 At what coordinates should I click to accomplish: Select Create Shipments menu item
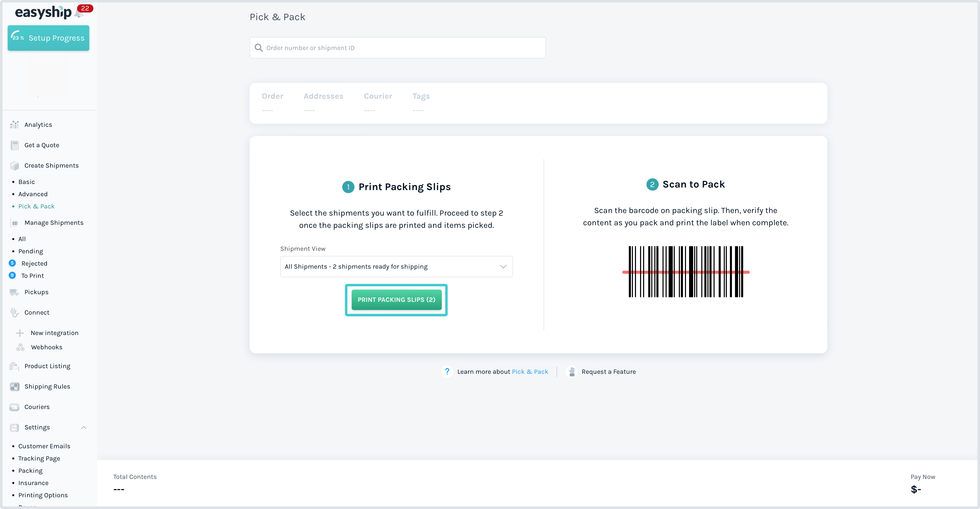tap(51, 166)
